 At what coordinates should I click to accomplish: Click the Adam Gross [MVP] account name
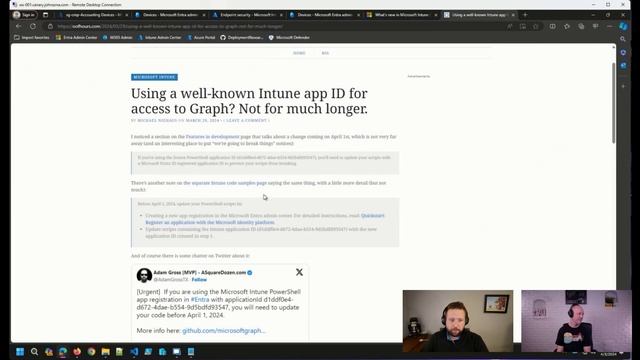(200, 272)
